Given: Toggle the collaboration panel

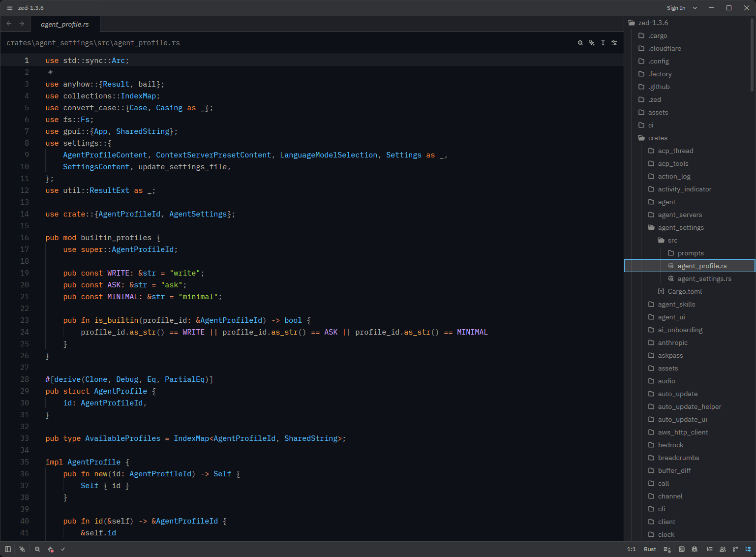Looking at the screenshot, I should 723,549.
